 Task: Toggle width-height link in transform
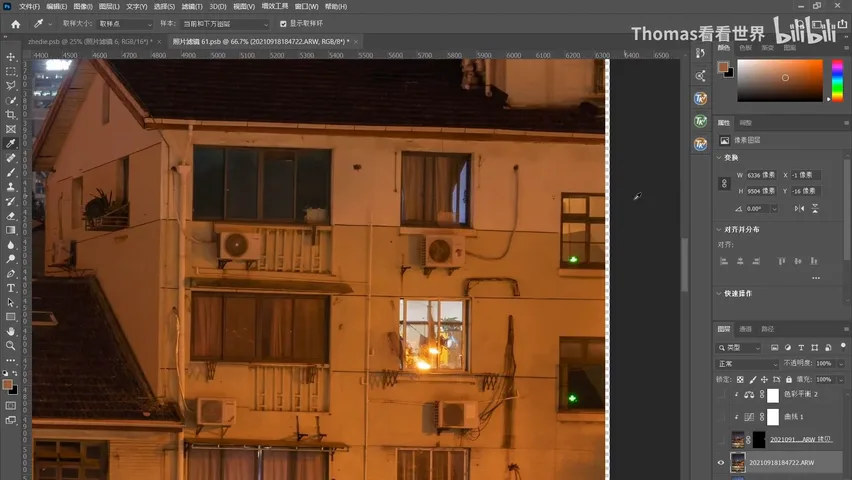[x=724, y=183]
